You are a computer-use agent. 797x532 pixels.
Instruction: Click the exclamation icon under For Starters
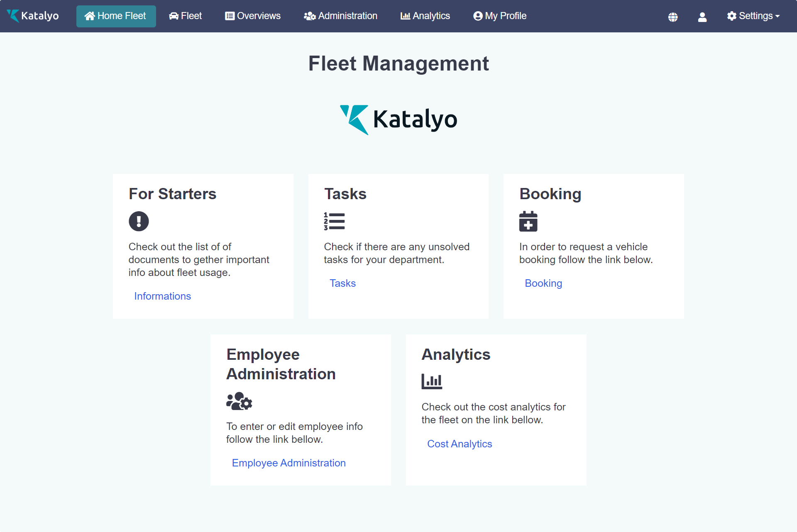(139, 221)
